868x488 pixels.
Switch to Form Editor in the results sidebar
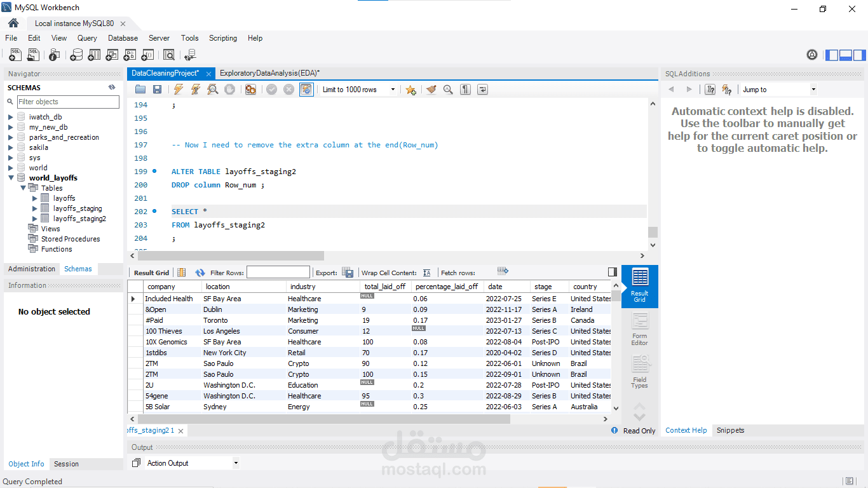pyautogui.click(x=639, y=329)
